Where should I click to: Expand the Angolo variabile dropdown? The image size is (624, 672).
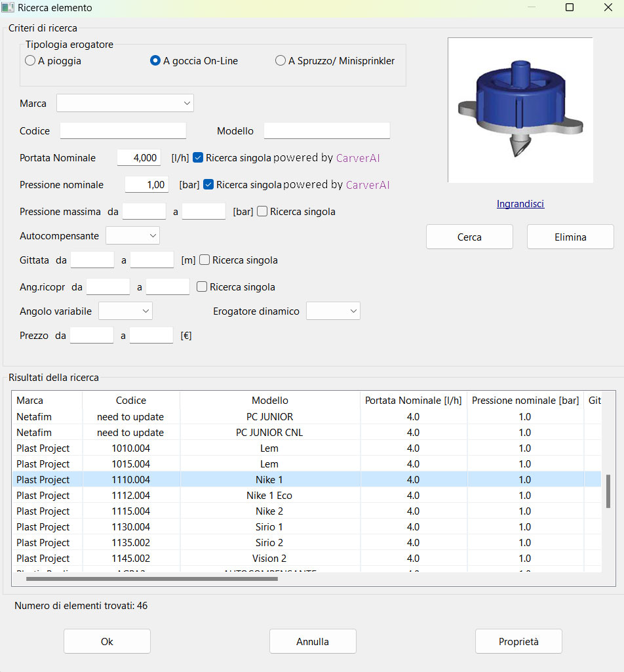coord(125,311)
